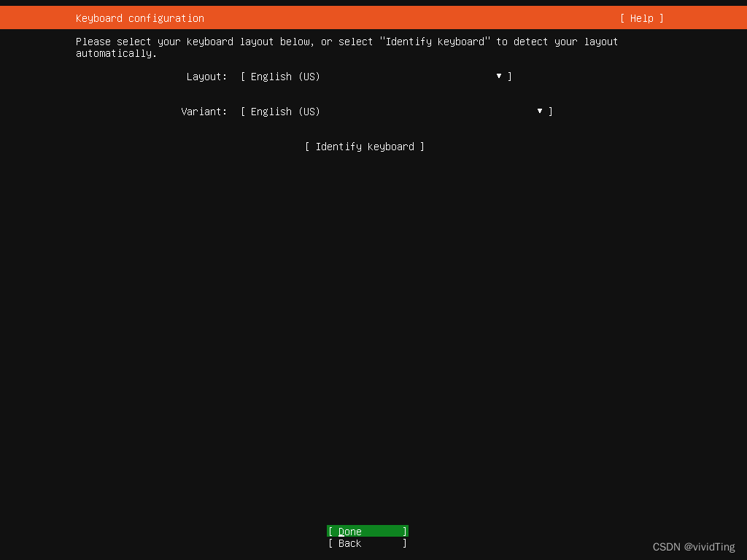Confirm keyboard settings with Done

(367, 531)
